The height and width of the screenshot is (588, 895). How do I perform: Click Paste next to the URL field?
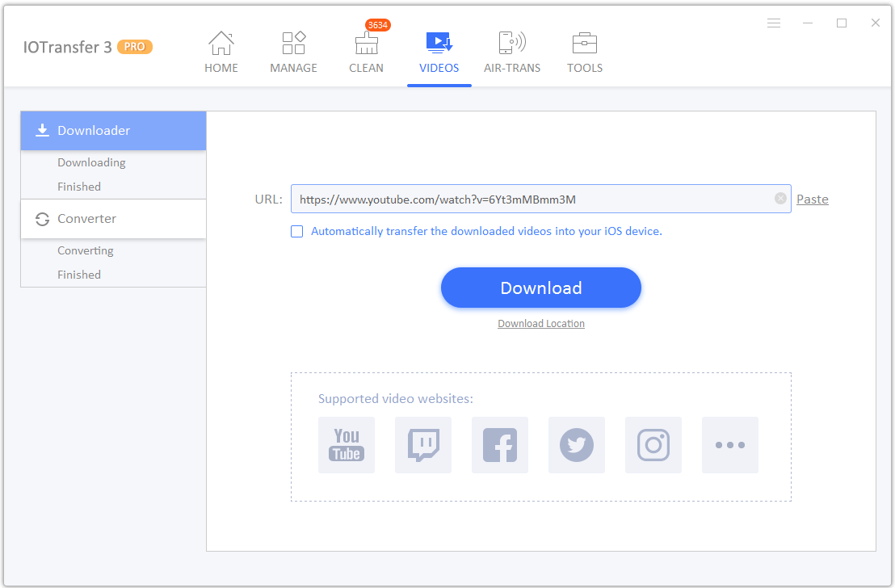[x=812, y=199]
